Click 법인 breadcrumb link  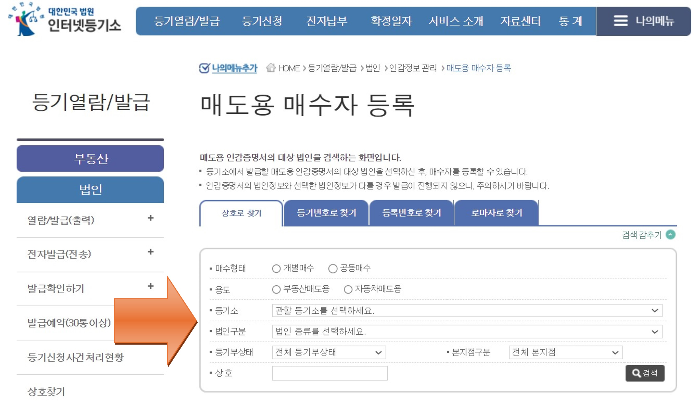[372, 68]
